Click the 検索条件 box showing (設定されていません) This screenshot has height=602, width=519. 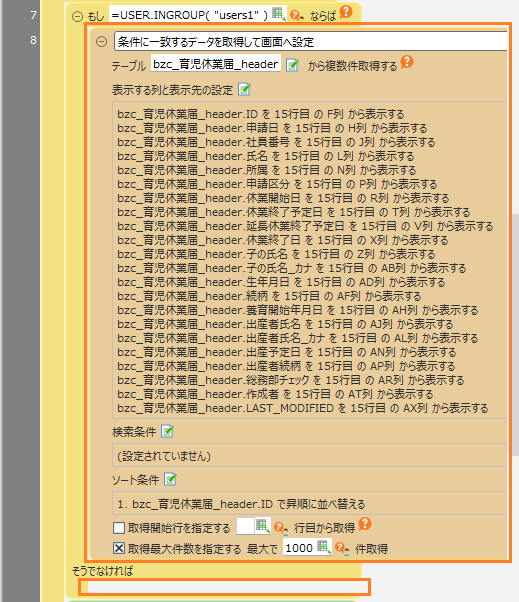pos(309,455)
